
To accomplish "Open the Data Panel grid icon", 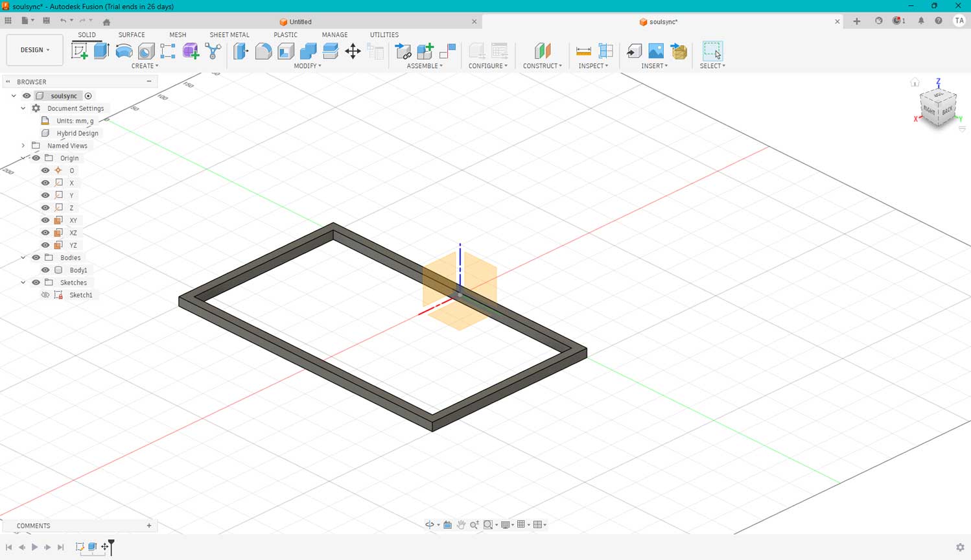I will [8, 21].
